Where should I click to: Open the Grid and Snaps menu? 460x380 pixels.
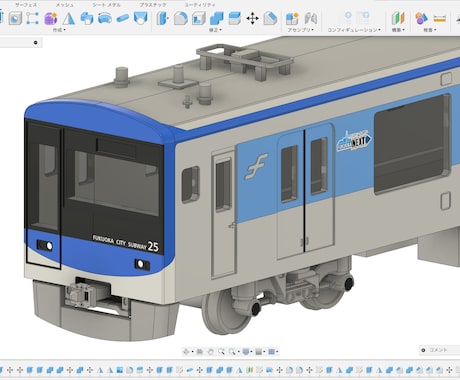pyautogui.click(x=259, y=351)
